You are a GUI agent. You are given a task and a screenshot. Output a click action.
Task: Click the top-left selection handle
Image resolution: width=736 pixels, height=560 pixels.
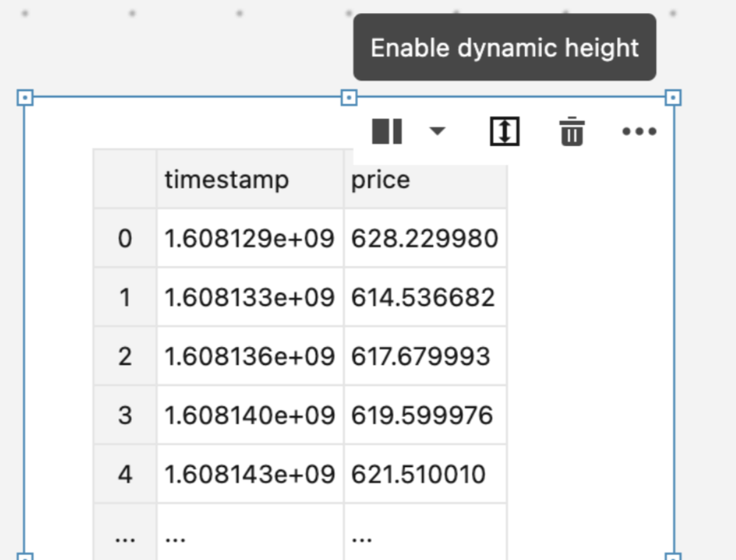pyautogui.click(x=25, y=97)
